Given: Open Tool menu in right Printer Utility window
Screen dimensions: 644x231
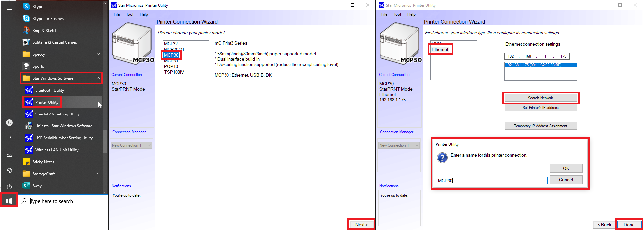Looking at the screenshot, I should click(x=397, y=14).
